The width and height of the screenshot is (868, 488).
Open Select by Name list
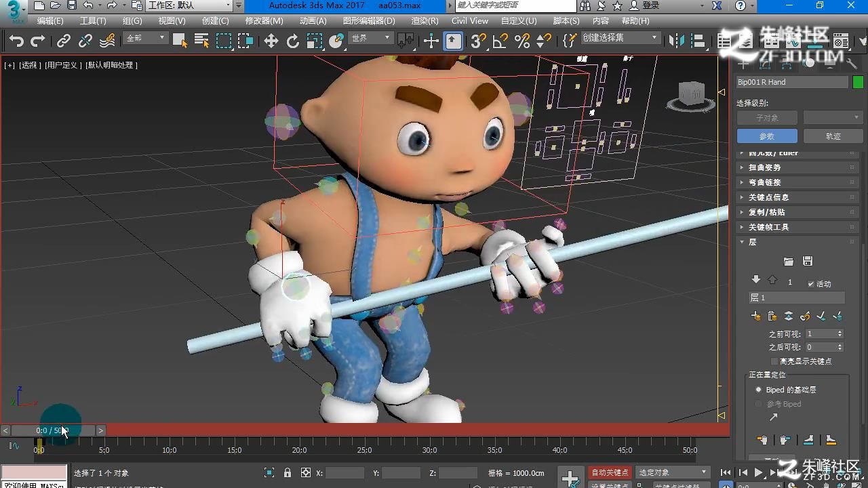[x=201, y=41]
